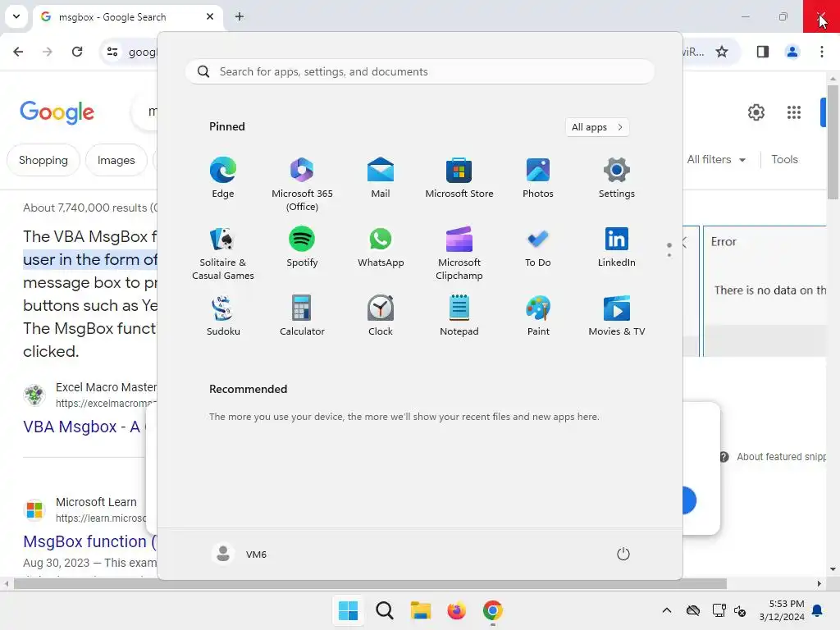Open Google quick settings gear

[x=756, y=112]
